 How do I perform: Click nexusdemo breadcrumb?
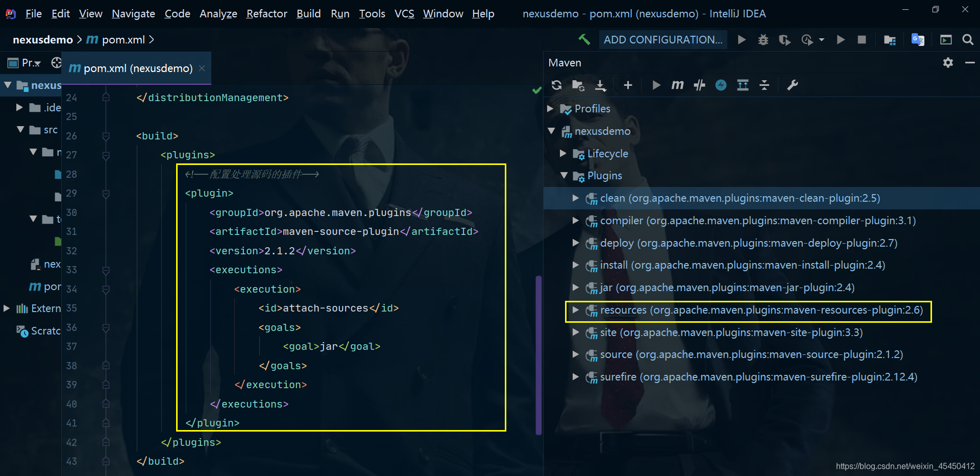coord(43,39)
